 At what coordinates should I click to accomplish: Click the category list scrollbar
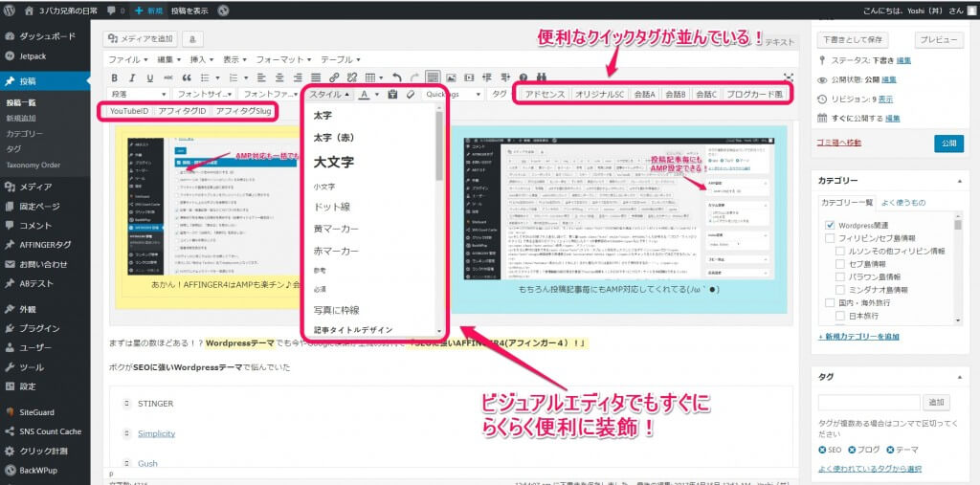tap(957, 225)
